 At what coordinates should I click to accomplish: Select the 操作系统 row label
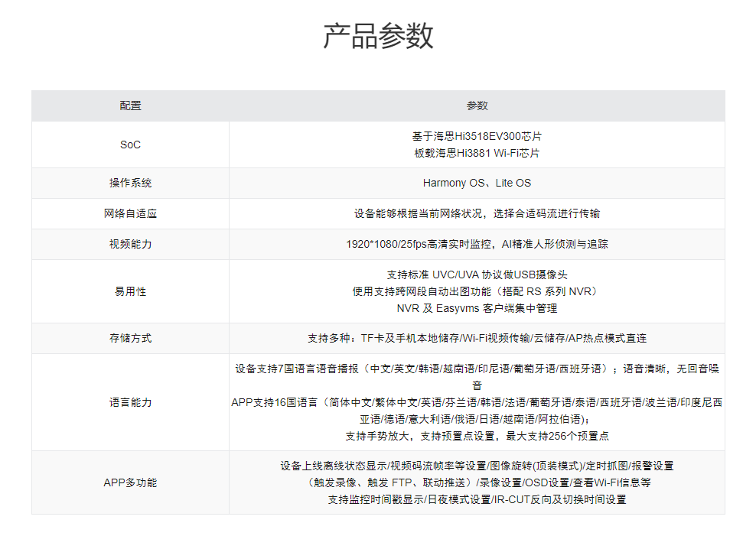click(x=129, y=183)
